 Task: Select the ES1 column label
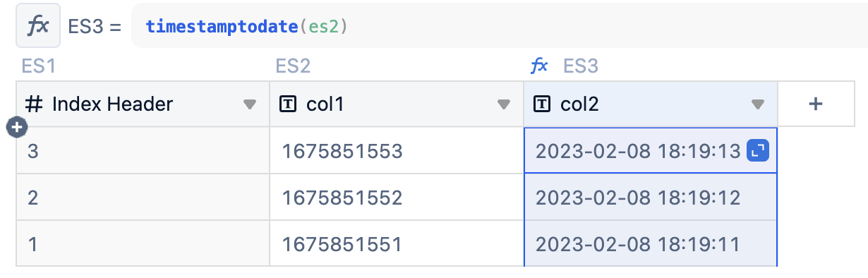[x=39, y=66]
